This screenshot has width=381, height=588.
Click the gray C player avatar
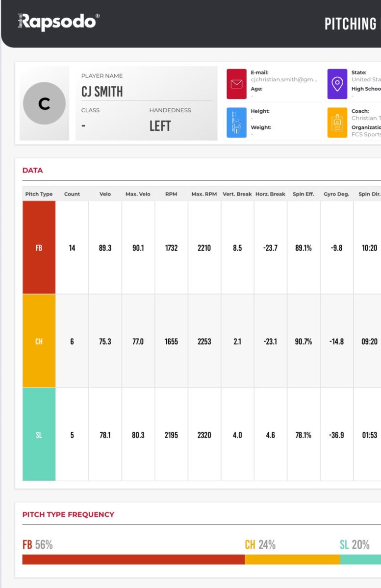pyautogui.click(x=44, y=103)
